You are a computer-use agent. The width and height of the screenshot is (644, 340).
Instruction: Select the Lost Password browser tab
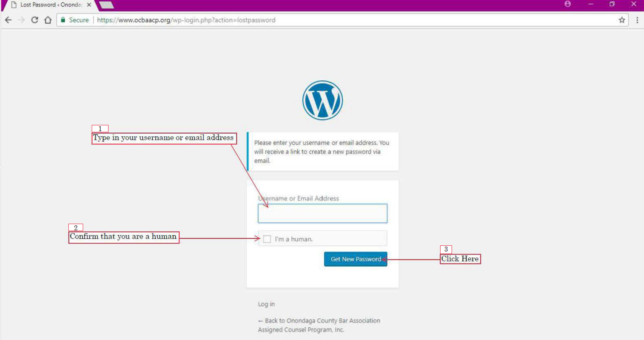(x=49, y=5)
